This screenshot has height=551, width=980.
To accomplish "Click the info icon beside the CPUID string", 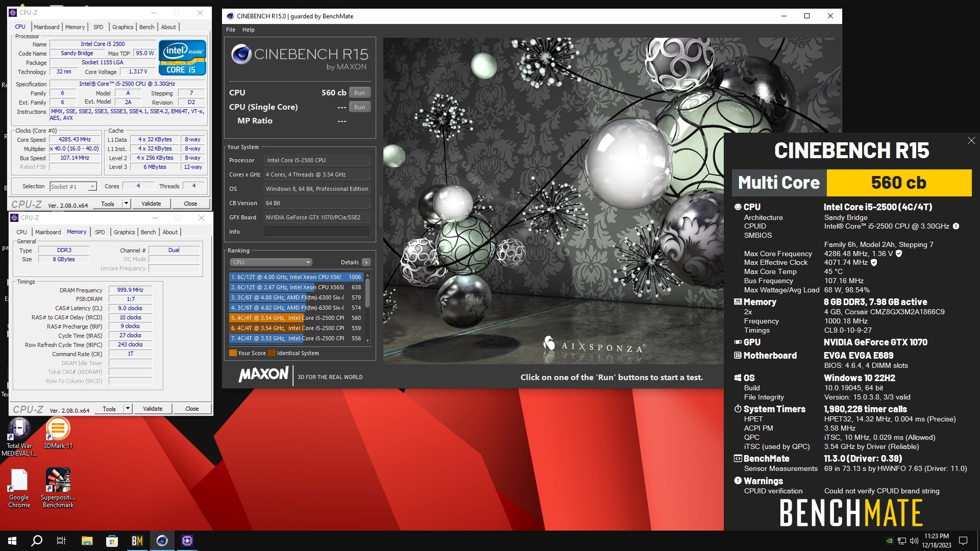I will [x=956, y=226].
